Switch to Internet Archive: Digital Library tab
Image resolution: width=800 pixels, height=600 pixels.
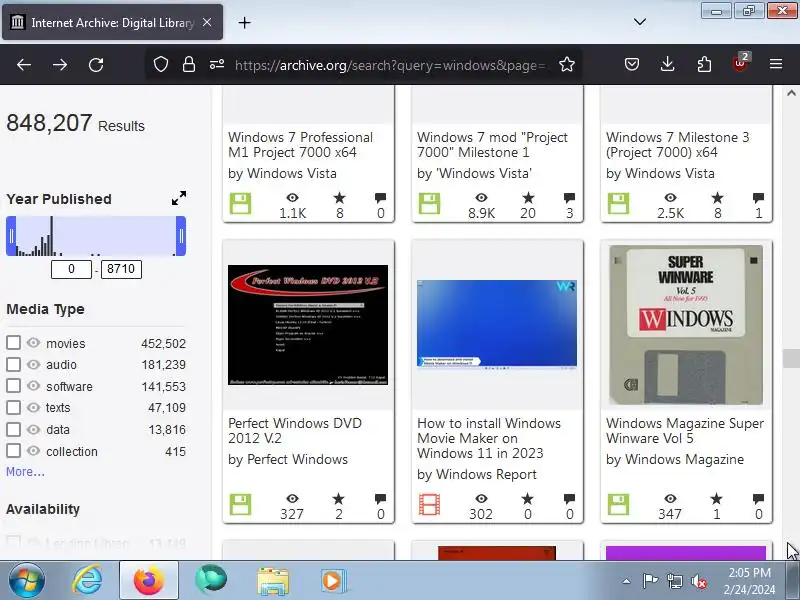click(112, 22)
